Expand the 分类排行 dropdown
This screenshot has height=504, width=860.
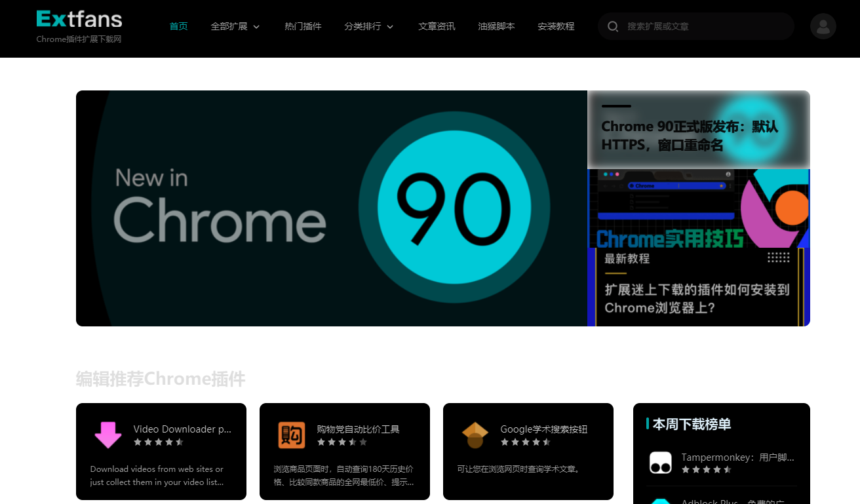click(369, 26)
